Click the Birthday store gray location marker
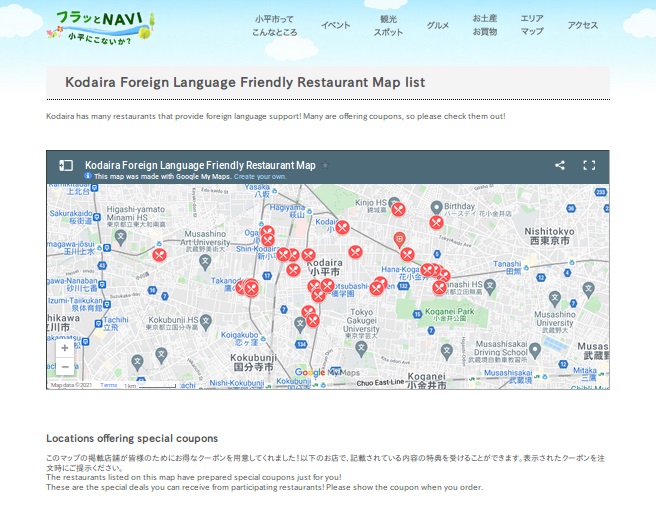Image resolution: width=656 pixels, height=515 pixels. [436, 207]
